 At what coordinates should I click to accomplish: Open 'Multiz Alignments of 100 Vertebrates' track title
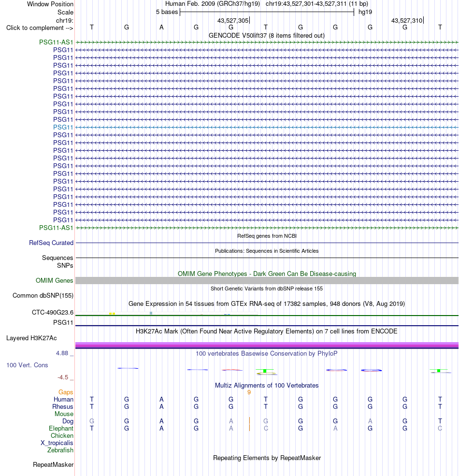[x=267, y=386]
